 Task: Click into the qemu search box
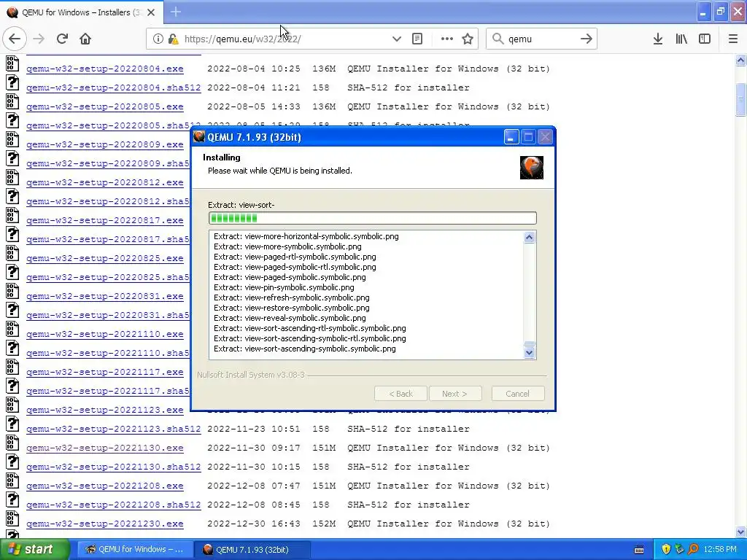click(541, 39)
